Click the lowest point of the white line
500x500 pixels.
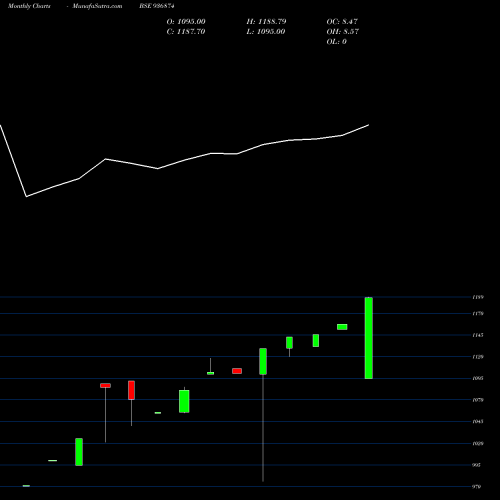tap(27, 196)
